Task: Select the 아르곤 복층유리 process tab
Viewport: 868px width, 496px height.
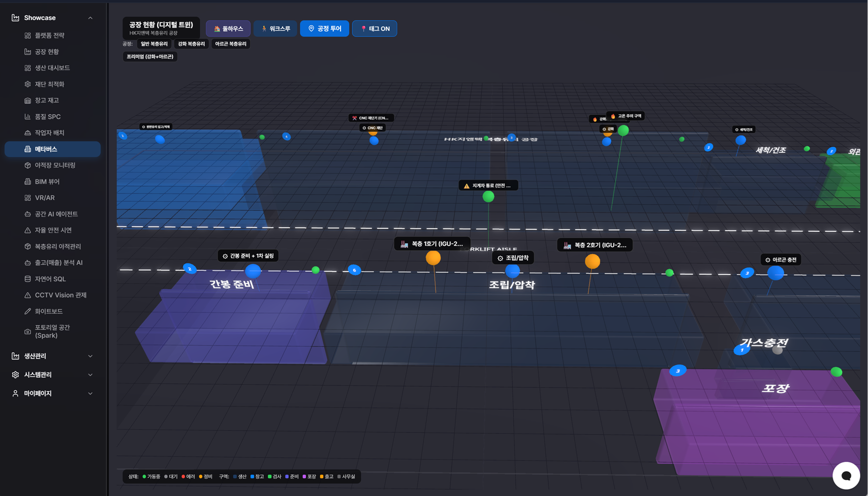Action: click(231, 44)
